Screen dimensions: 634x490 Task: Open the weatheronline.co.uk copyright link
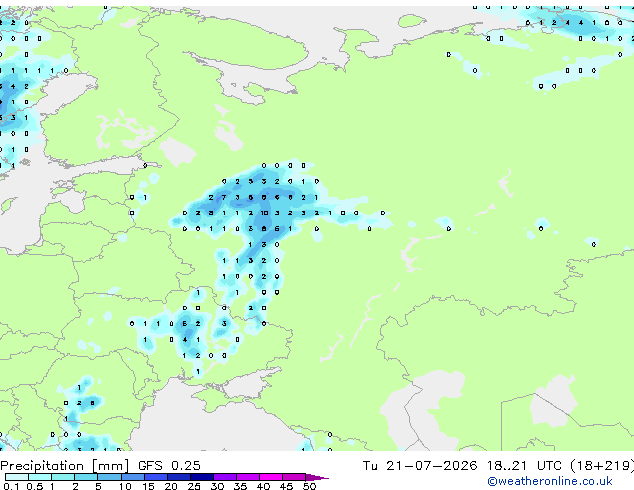coord(550,481)
